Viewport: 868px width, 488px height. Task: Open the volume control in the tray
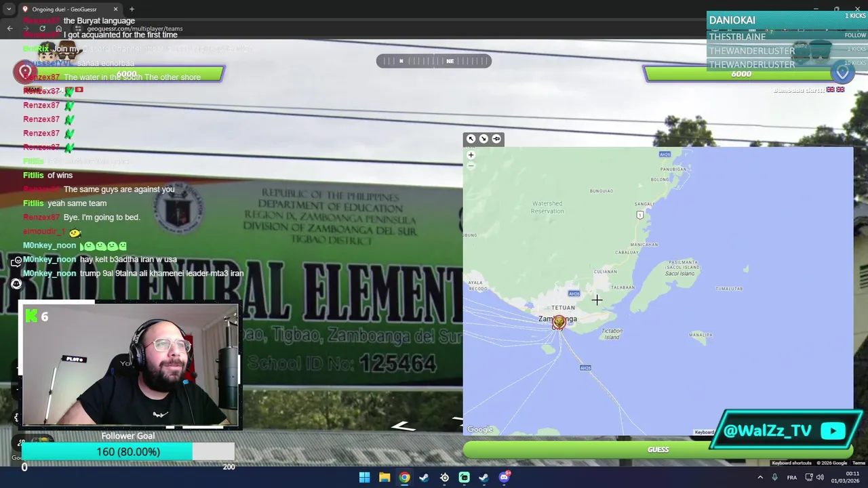[820, 477]
